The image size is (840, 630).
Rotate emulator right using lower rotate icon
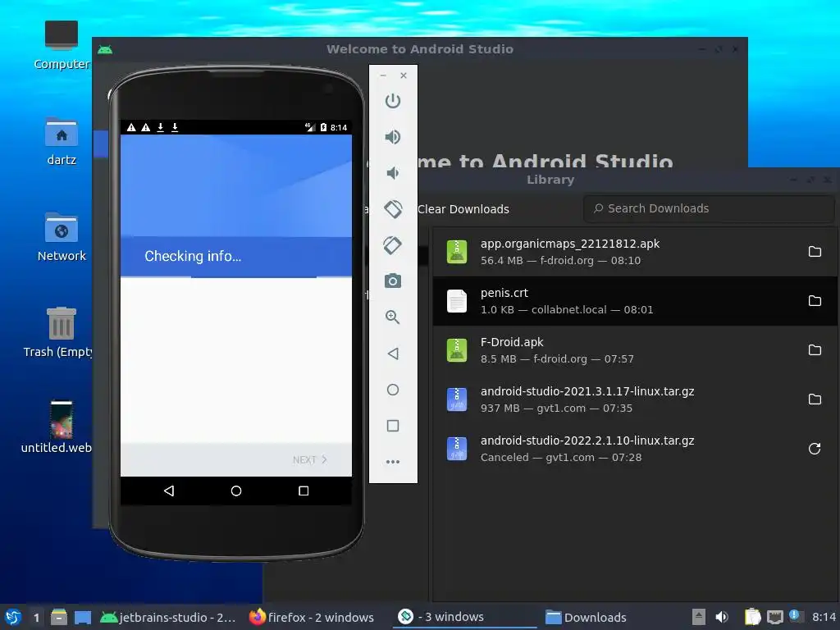click(393, 244)
